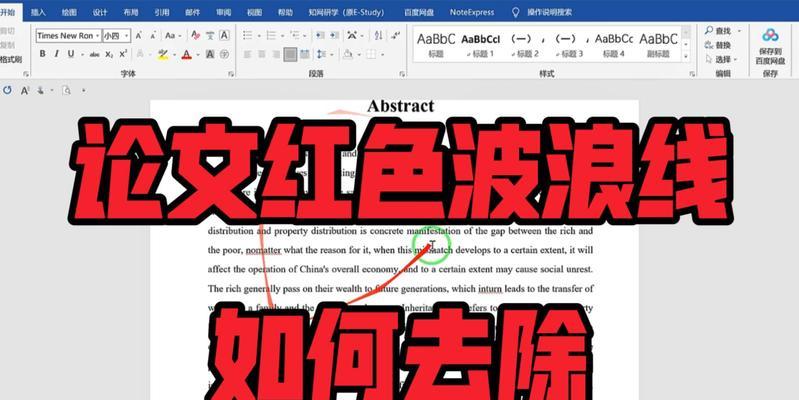Open 视图 ribbon tab

[254, 12]
